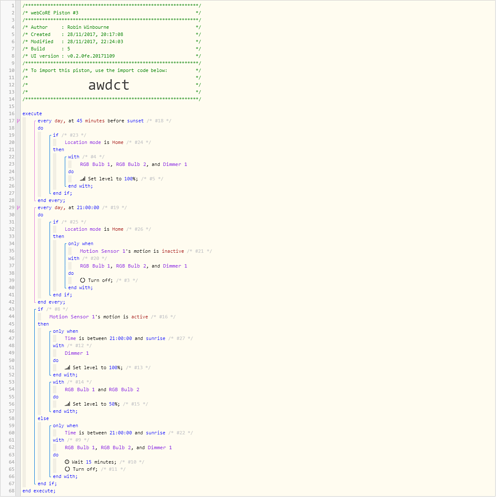Click the Turn off power icon on line 39
The image size is (498, 500).
tap(82, 281)
